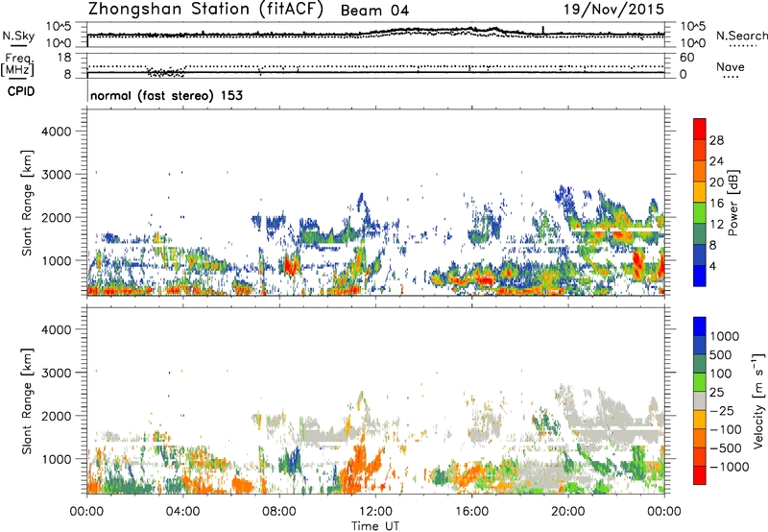Click the "CPID" row label

21,91
